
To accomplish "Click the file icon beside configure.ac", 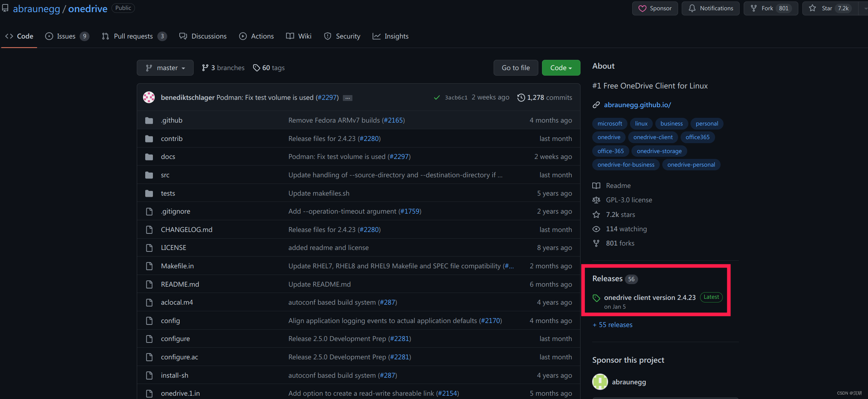I will (x=149, y=357).
